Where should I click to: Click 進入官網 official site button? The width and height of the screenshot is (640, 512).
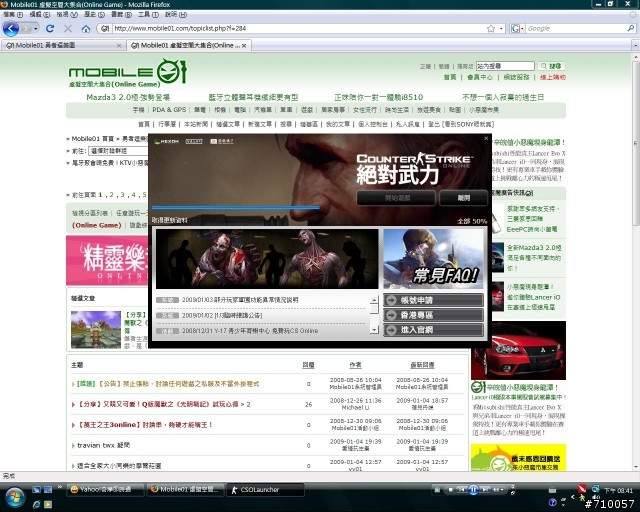(433, 329)
